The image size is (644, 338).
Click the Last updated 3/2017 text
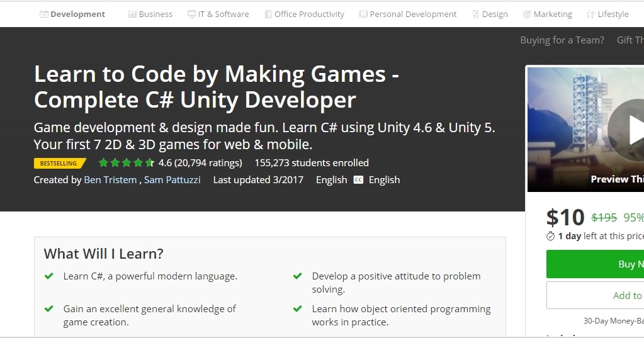258,180
